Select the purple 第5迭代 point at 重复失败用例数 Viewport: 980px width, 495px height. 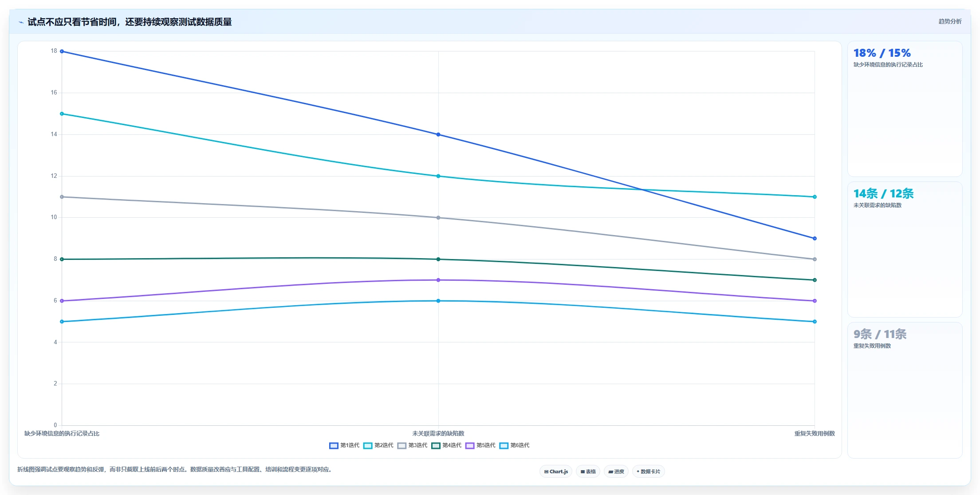coord(815,301)
